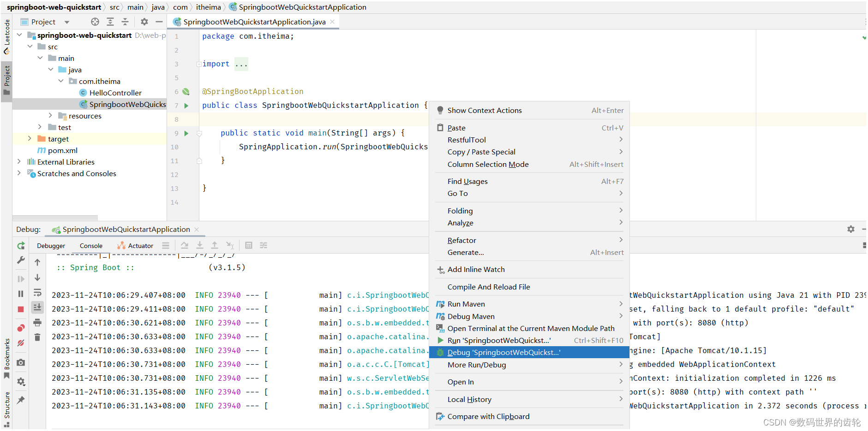Image resolution: width=868 pixels, height=431 pixels.
Task: Toggle Scroll to End console button
Action: tap(37, 307)
